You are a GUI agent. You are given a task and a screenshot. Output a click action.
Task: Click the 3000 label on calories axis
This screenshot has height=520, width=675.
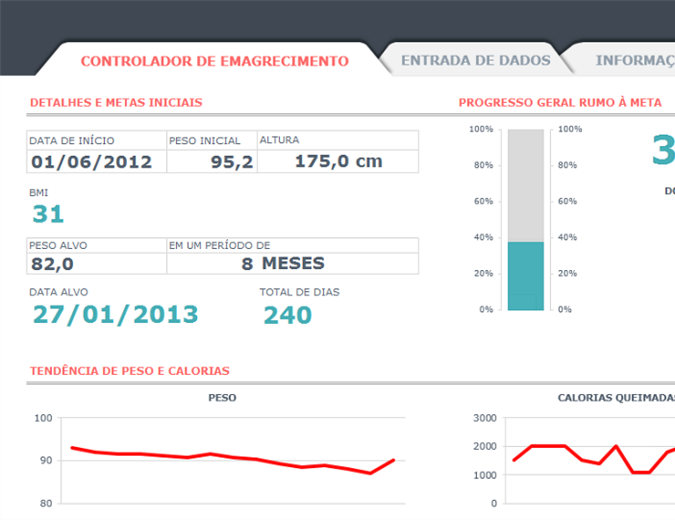[485, 418]
